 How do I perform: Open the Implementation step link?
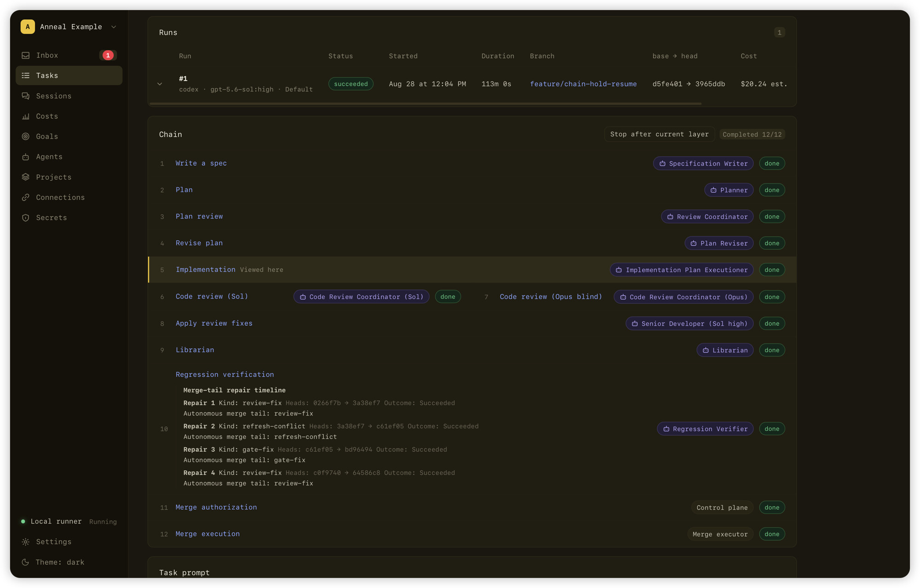pos(206,270)
